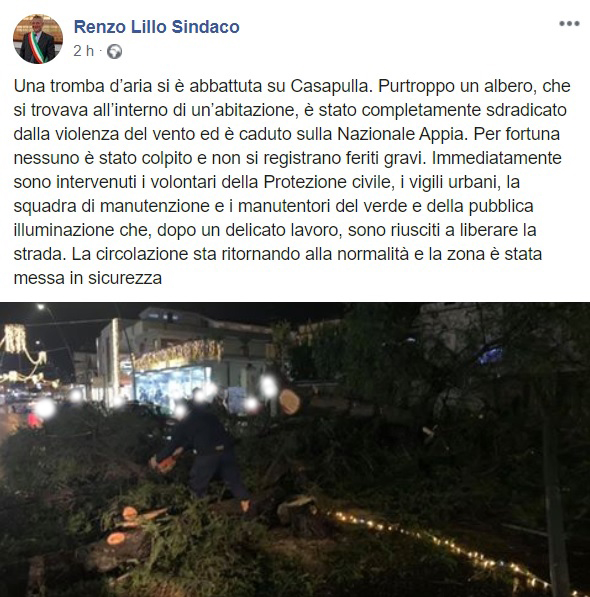Open the attached fallen-tree night photo
Viewport: 590px width, 597px height.
pyautogui.click(x=295, y=450)
